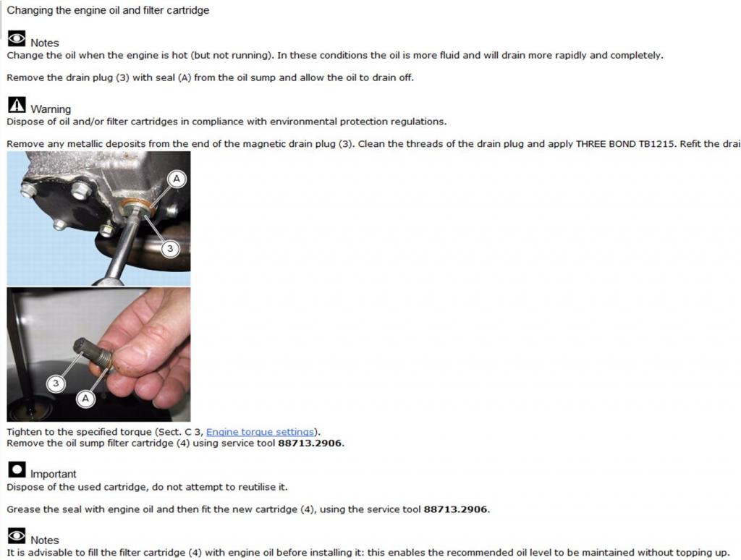Click callout 3 in sump photo

point(170,249)
